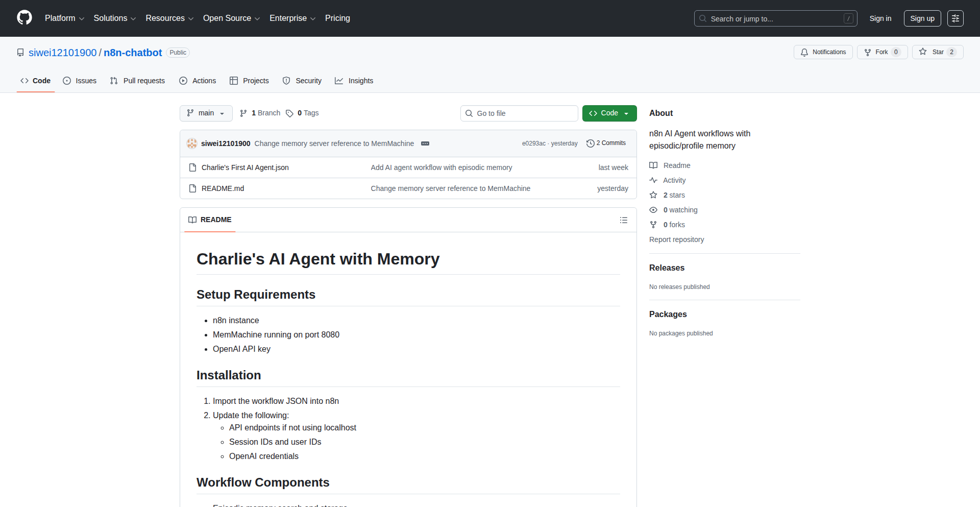This screenshot has height=507, width=980.
Task: Click the Sign up button
Action: click(x=922, y=18)
